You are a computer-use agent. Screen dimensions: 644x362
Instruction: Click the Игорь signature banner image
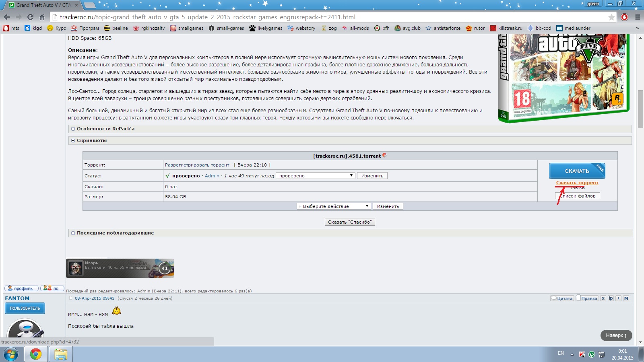tap(120, 268)
